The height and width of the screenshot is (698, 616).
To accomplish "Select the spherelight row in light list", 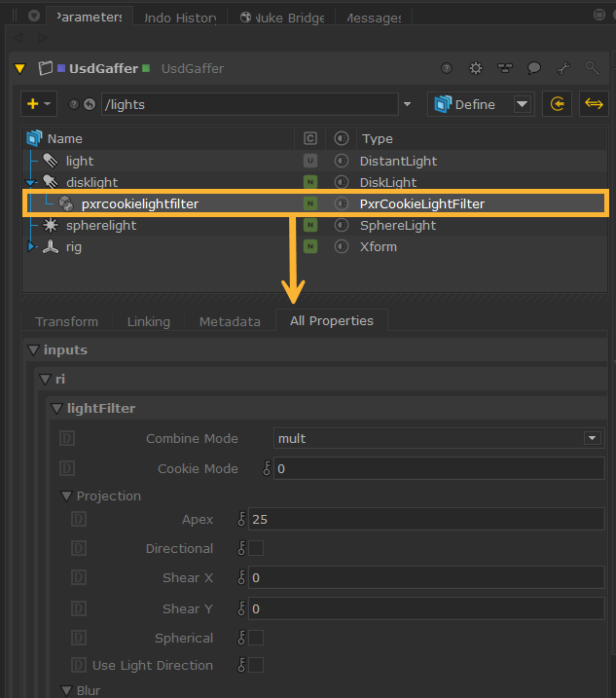I will click(101, 226).
